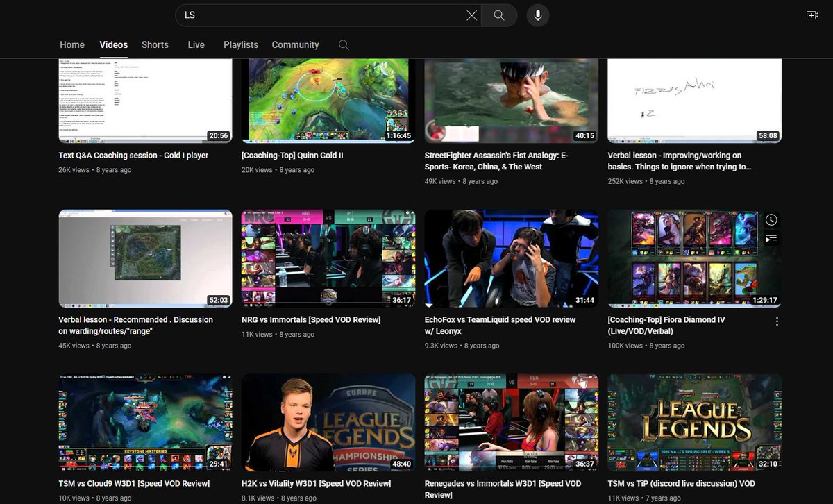
Task: Click the 49K views metadata text
Action: [440, 181]
